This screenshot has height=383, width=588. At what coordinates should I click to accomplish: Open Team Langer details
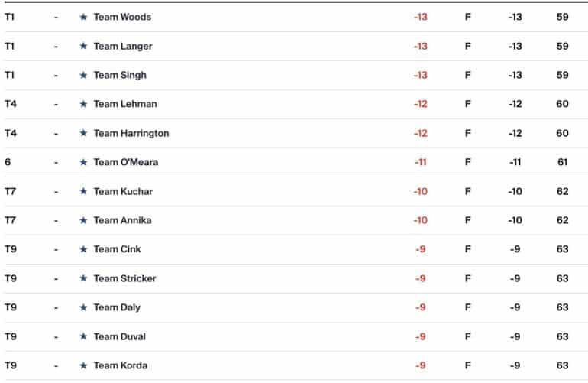pos(294,46)
